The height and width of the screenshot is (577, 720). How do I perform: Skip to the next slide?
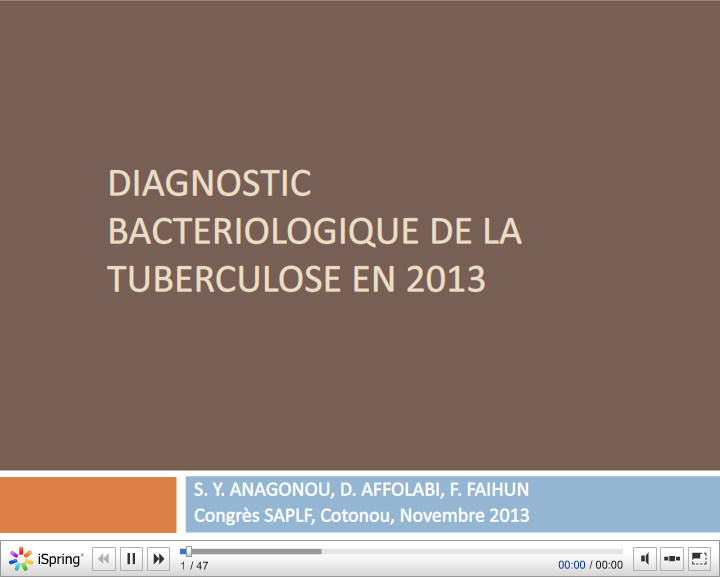pos(158,559)
